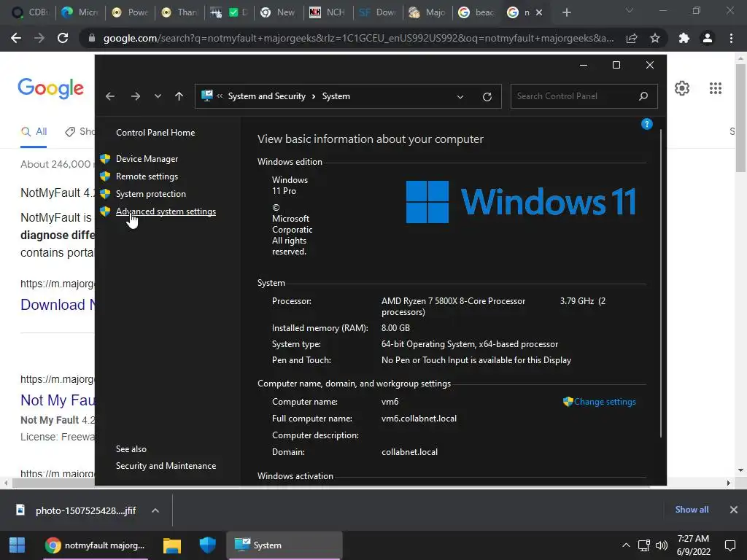Switch to Chrome notmyfault taskbar button
The image size is (747, 560).
click(96, 545)
